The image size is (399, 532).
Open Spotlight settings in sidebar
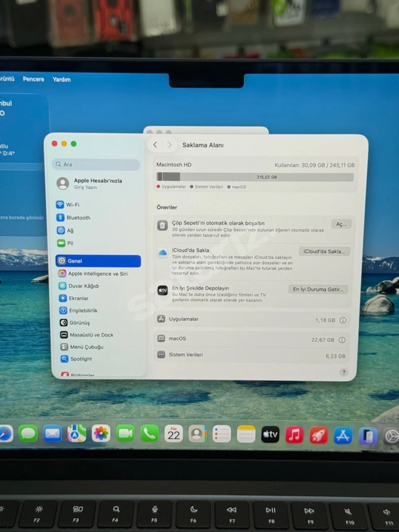76,359
